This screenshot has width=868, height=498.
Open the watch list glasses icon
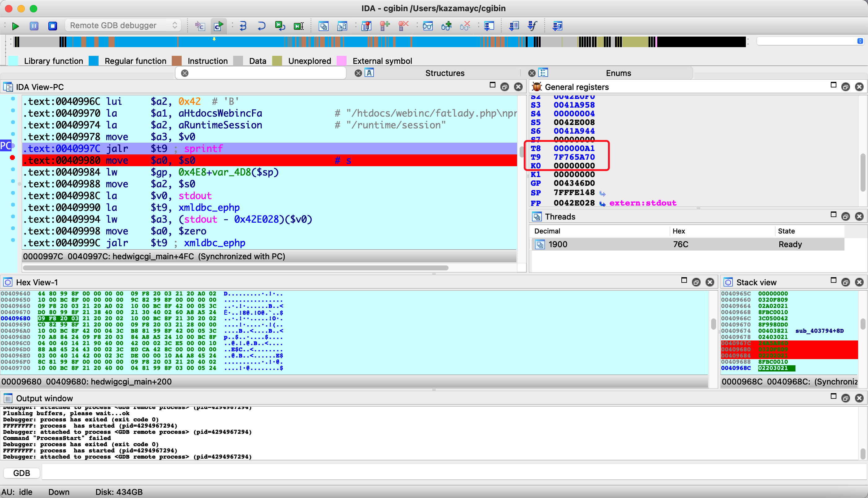tap(428, 26)
